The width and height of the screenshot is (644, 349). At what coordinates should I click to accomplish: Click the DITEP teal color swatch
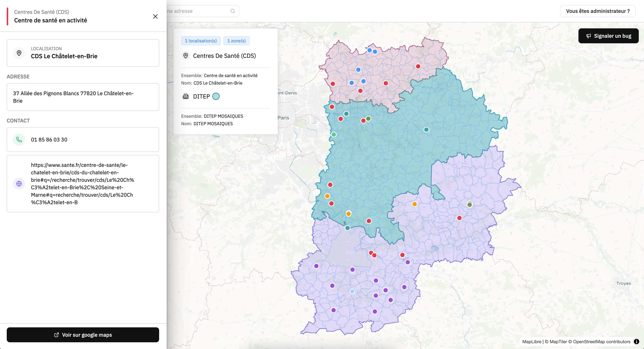point(216,96)
